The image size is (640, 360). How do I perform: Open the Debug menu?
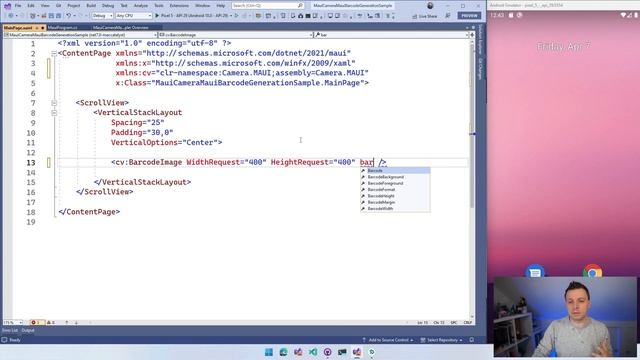click(108, 6)
